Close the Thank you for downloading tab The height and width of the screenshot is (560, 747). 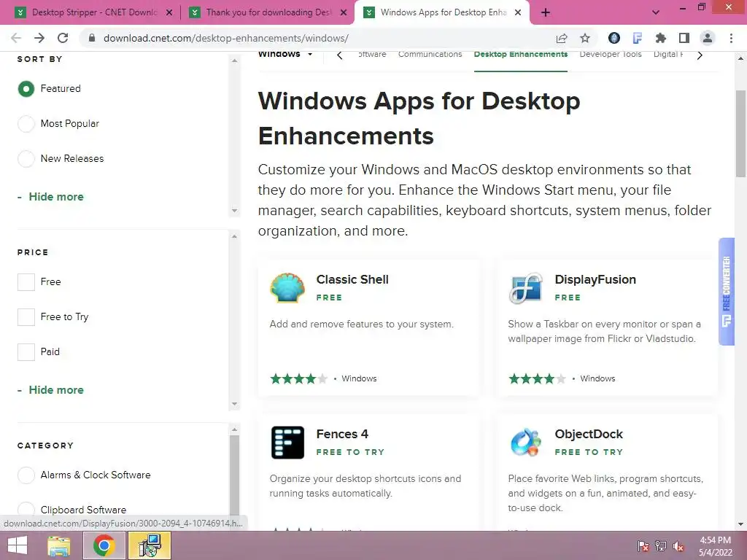(x=343, y=12)
